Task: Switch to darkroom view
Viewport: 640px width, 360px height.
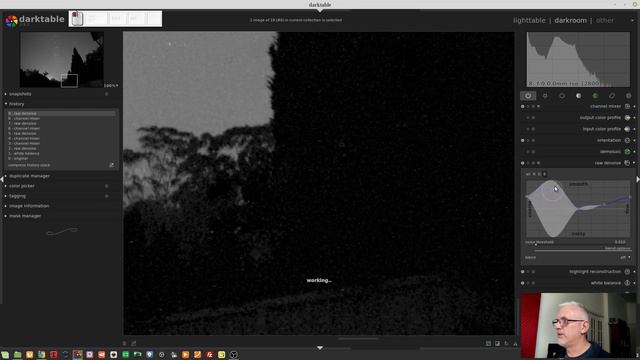Action: (x=570, y=20)
